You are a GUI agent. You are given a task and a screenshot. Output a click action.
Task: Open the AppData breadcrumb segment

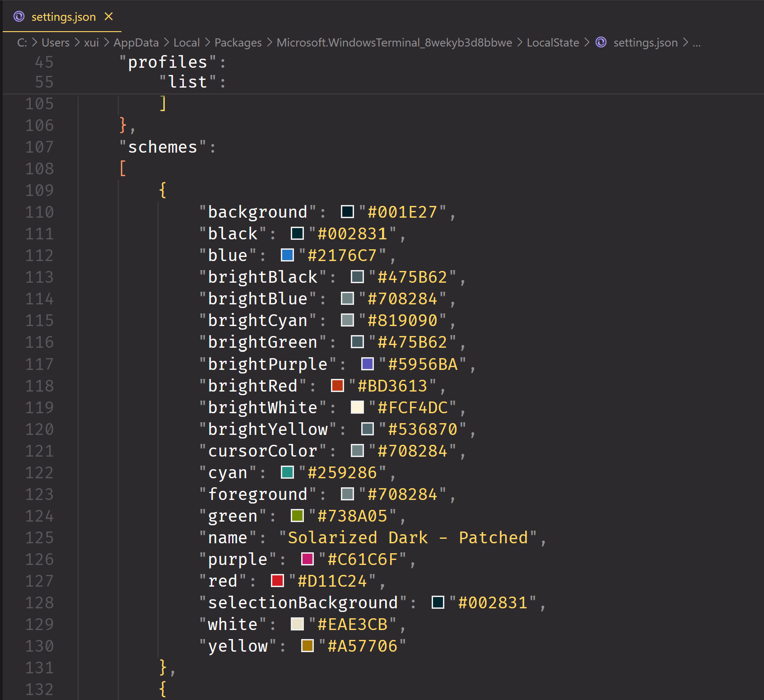tap(136, 42)
